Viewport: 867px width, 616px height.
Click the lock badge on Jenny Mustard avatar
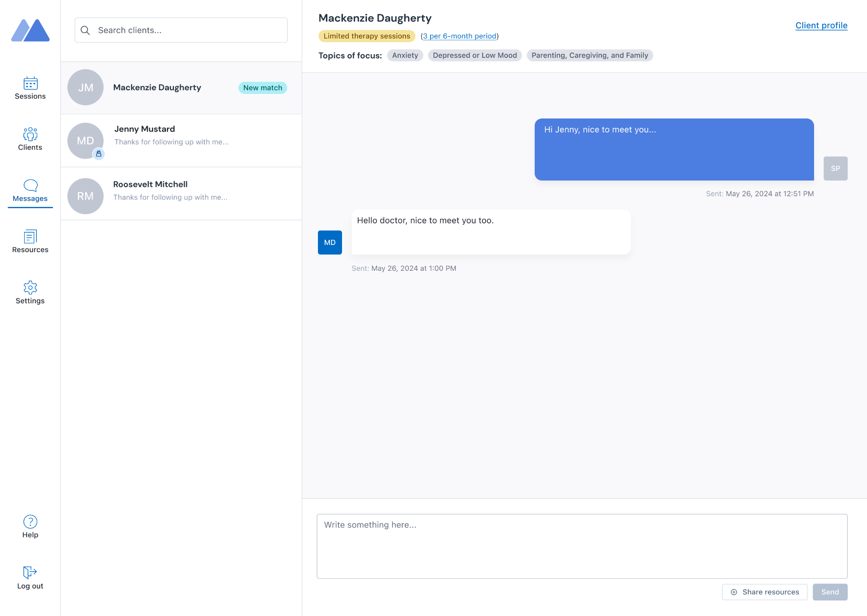click(99, 154)
